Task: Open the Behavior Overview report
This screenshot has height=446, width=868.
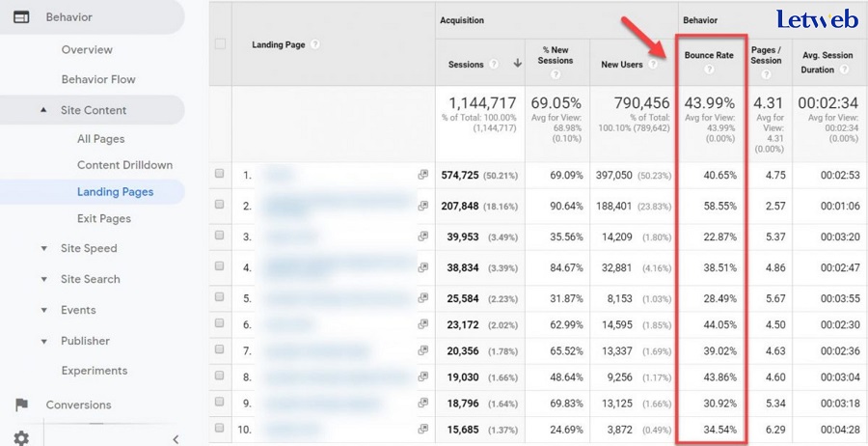Action: (x=87, y=50)
